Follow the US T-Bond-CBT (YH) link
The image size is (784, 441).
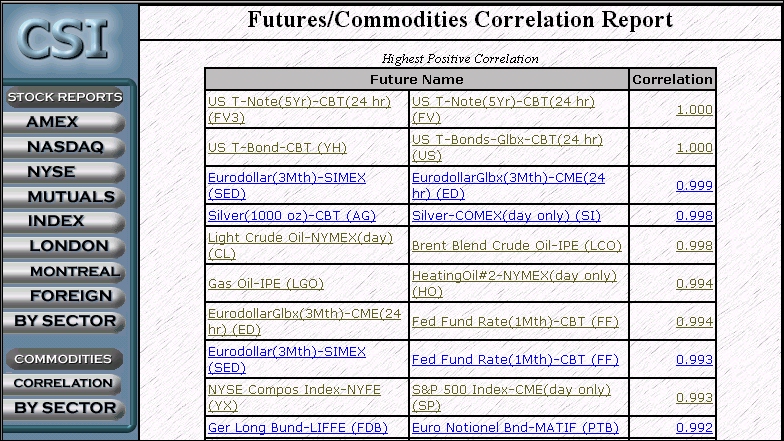[277, 148]
